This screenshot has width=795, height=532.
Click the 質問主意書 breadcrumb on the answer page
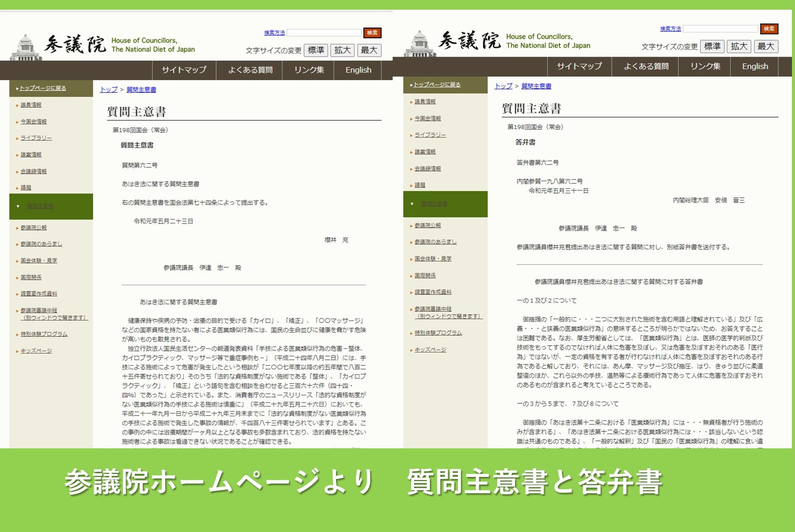[536, 86]
